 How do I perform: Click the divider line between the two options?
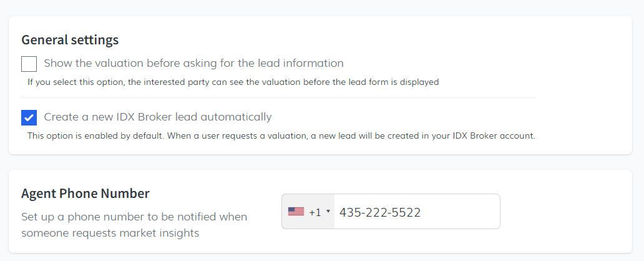278,98
